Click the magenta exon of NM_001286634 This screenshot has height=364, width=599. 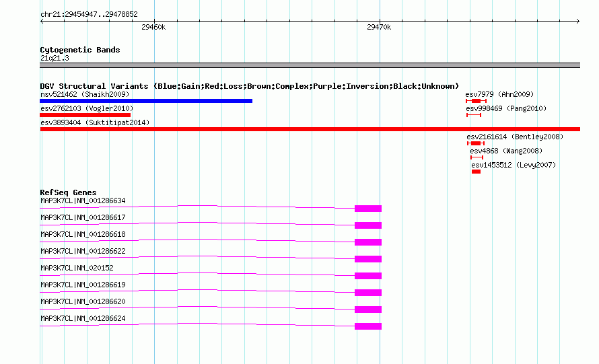tap(368, 209)
